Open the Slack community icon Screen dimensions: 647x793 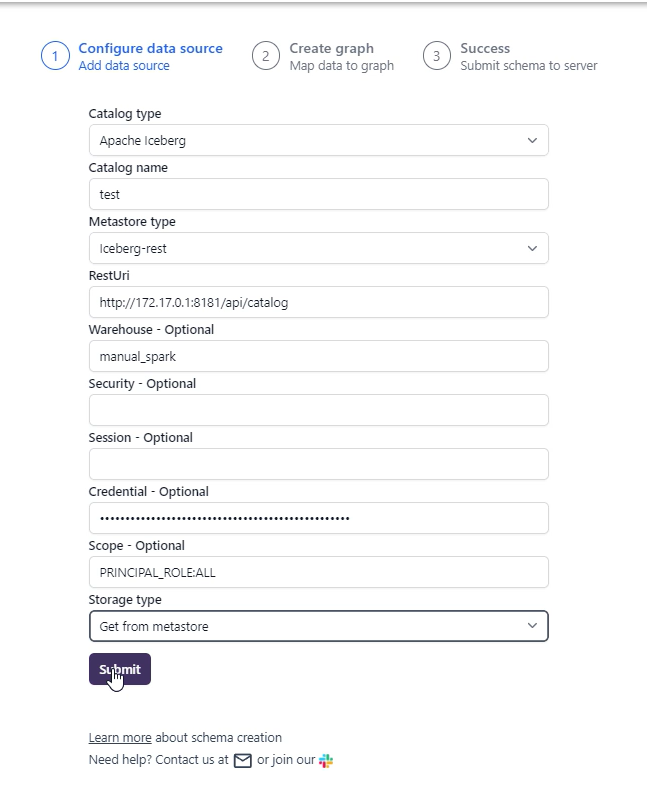[326, 761]
